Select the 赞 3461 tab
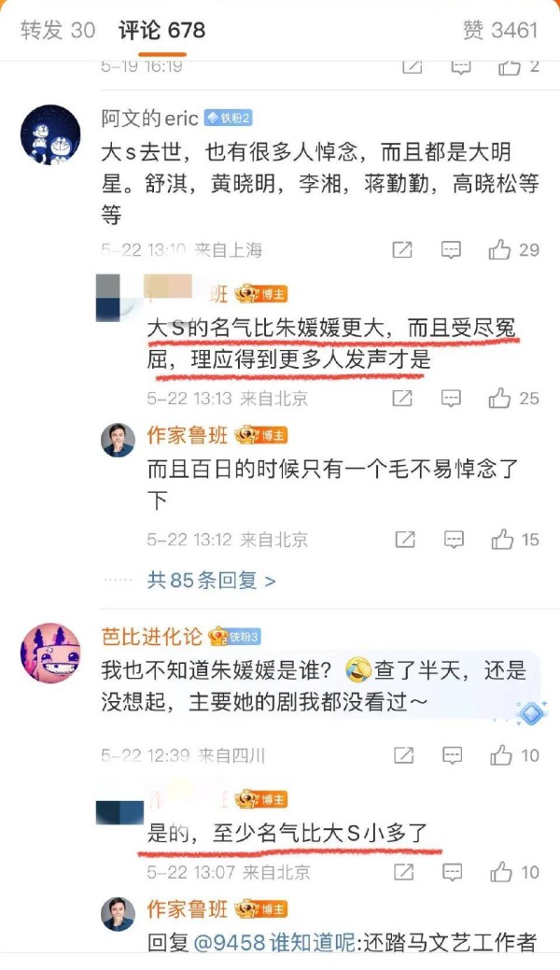The width and height of the screenshot is (560, 970). pos(500,30)
